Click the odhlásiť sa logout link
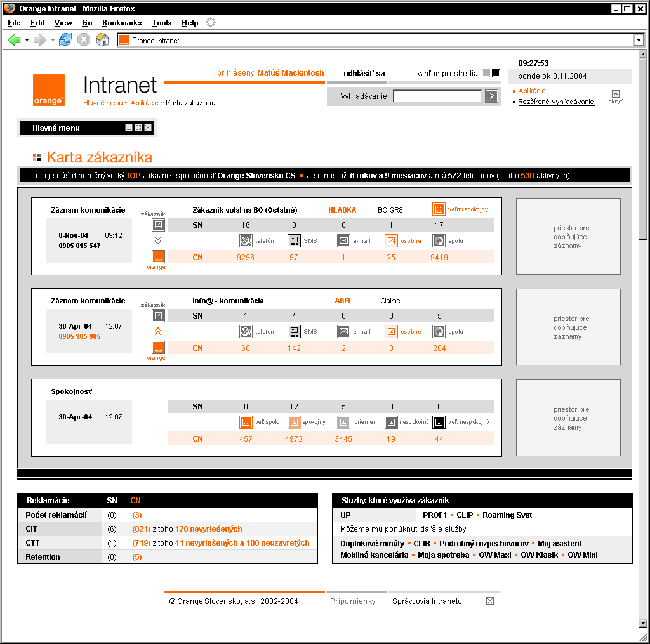This screenshot has width=650, height=644. coord(364,74)
